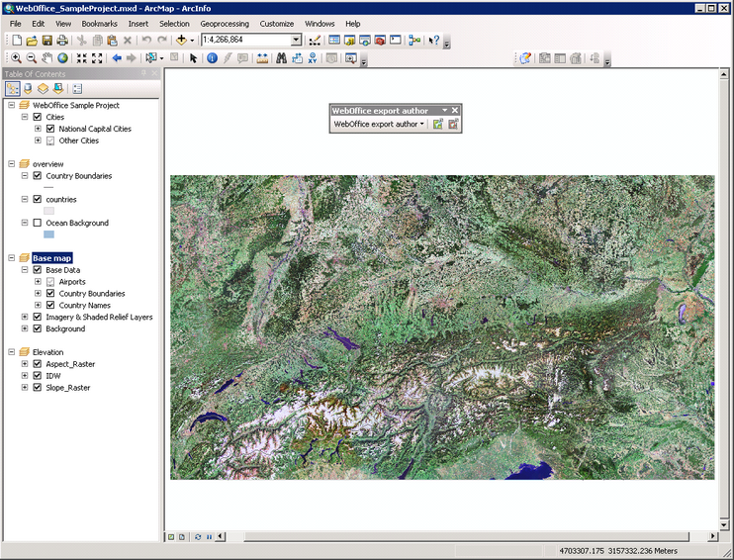Uncheck the National Capital Cities layer
The width and height of the screenshot is (734, 560).
pyautogui.click(x=50, y=129)
